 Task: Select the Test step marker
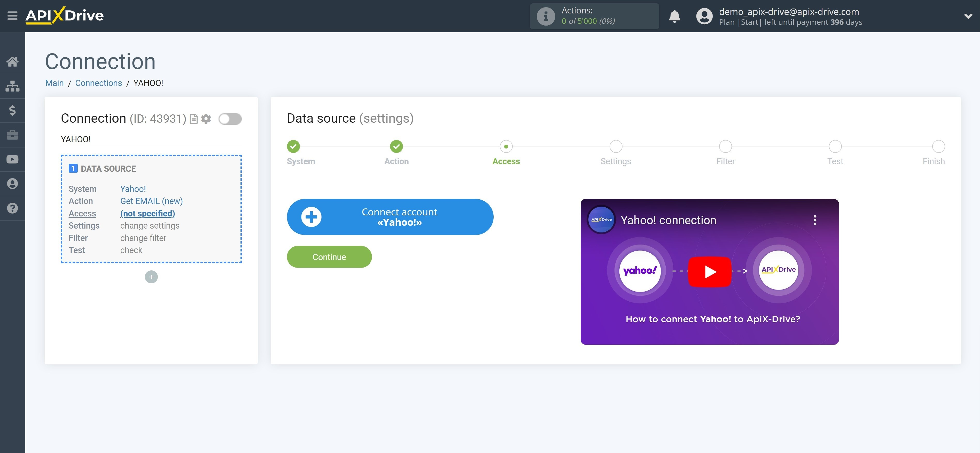pos(835,146)
